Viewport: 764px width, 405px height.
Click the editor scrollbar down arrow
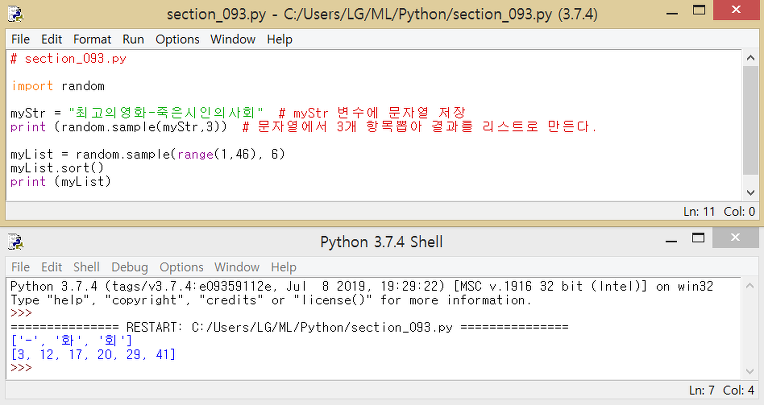click(x=750, y=193)
